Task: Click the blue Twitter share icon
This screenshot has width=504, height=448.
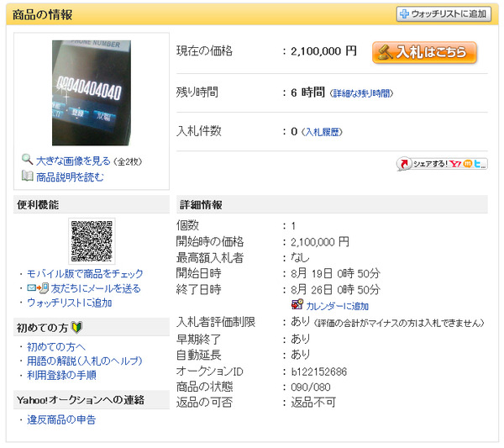Action: [x=479, y=164]
